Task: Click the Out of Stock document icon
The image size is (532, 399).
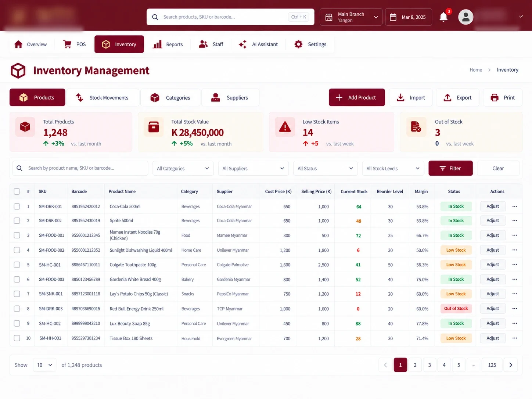Action: click(416, 127)
